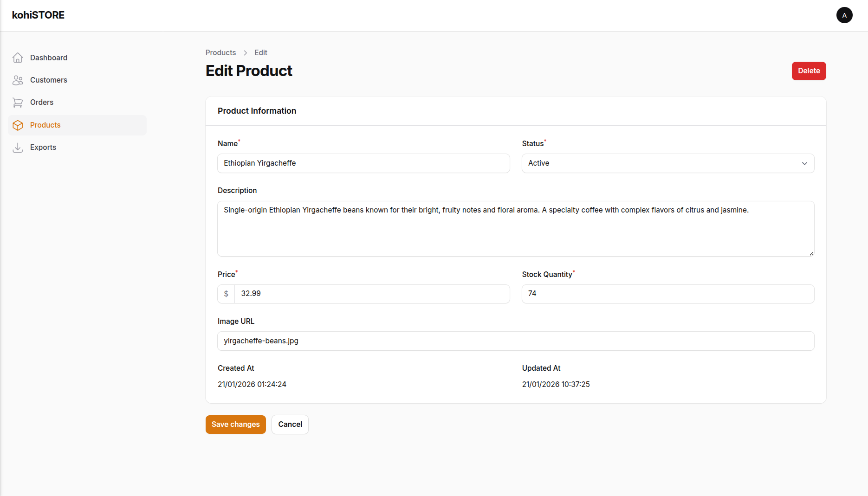Cancel editing the product
Image resolution: width=868 pixels, height=496 pixels.
pos(290,425)
